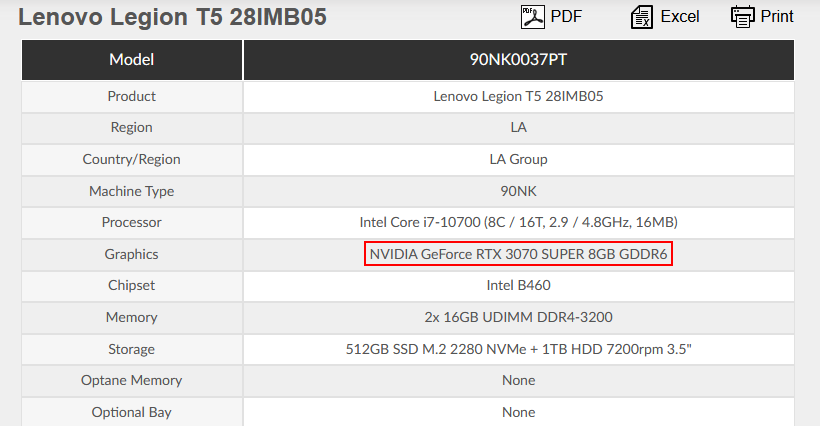Choose the Print label

[x=777, y=17]
